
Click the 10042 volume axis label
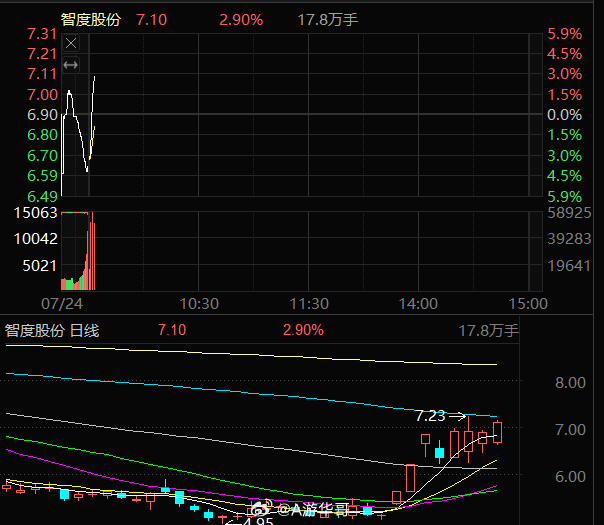[35, 239]
